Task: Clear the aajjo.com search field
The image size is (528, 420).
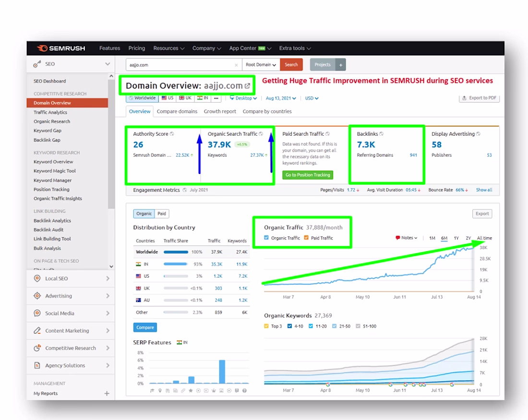Action: (236, 65)
